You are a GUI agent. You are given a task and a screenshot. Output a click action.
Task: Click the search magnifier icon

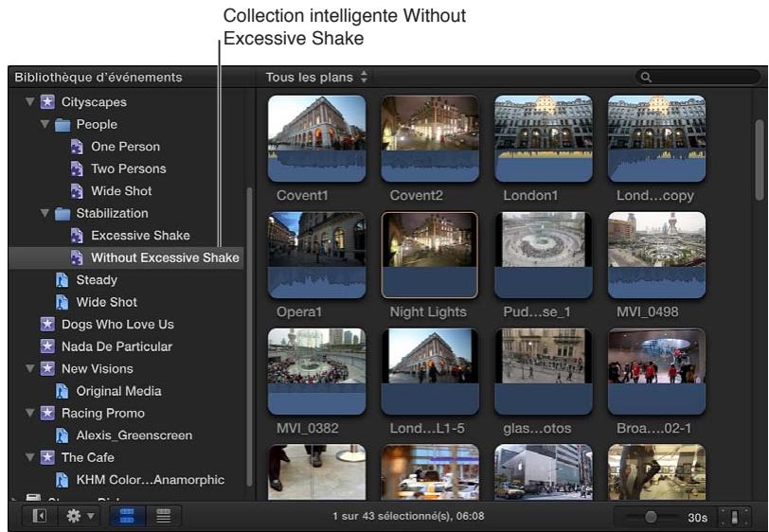coord(647,77)
